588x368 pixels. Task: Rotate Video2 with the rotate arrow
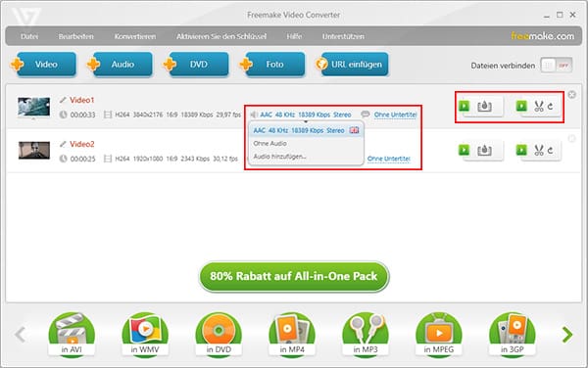[x=551, y=151]
